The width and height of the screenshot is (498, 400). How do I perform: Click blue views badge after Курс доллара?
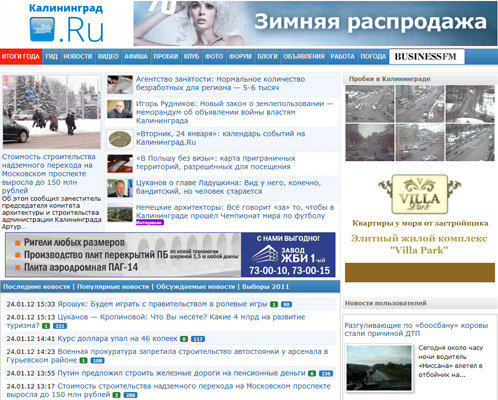coord(198,339)
